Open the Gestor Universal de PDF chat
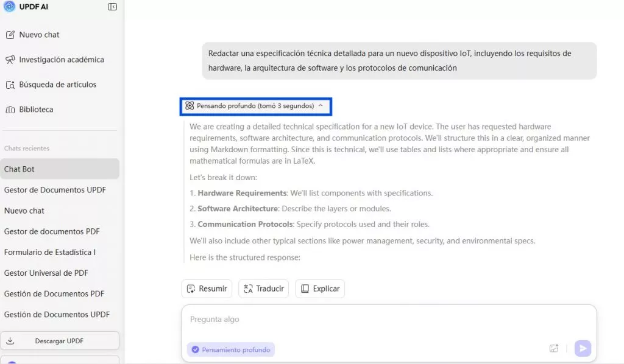The width and height of the screenshot is (624, 364). (x=46, y=273)
